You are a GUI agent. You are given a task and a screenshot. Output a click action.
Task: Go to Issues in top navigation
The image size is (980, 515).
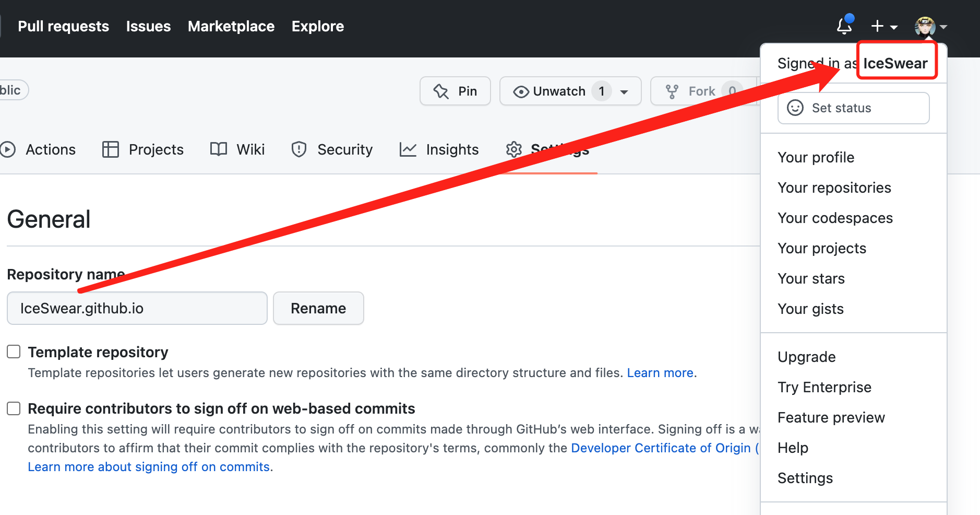148,26
